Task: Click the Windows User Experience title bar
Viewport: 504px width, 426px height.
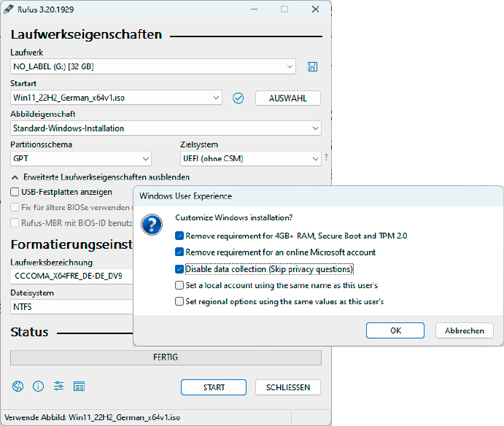Action: 318,196
